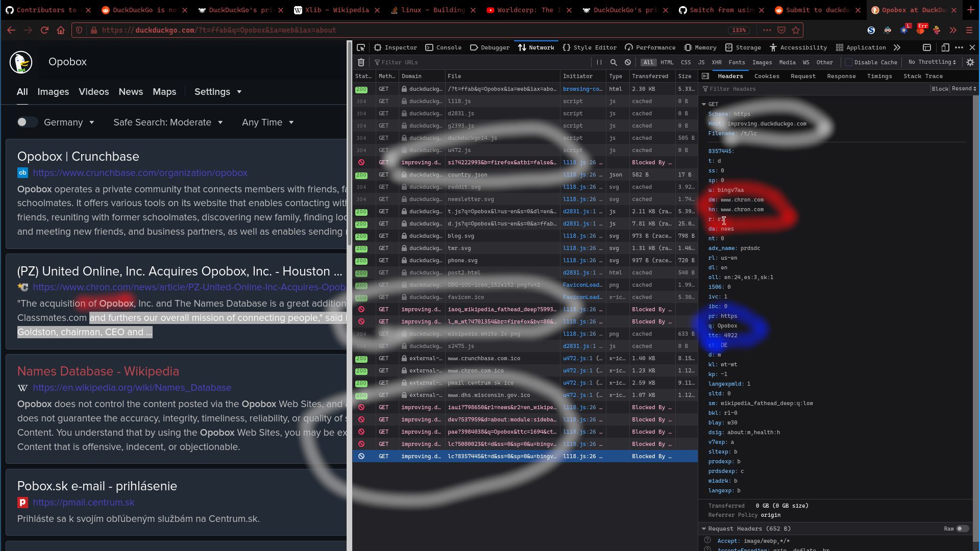Click the Inspector panel icon

[x=378, y=47]
